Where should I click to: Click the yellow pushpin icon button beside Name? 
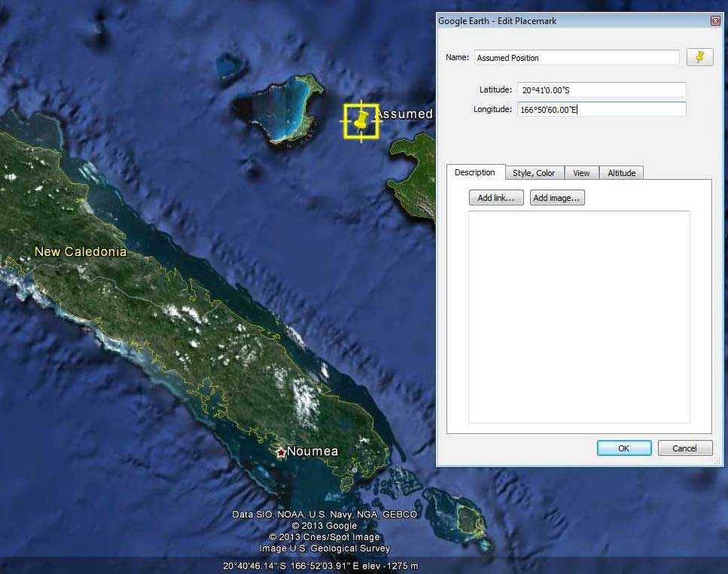point(699,57)
